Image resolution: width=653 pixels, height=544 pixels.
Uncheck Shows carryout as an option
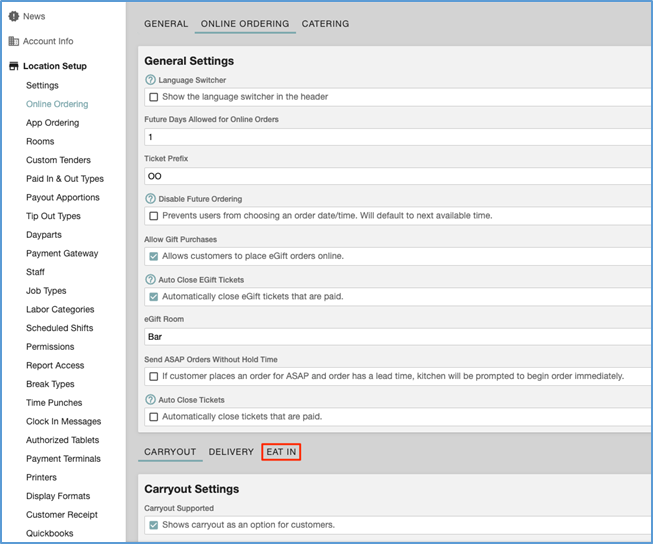coord(154,525)
